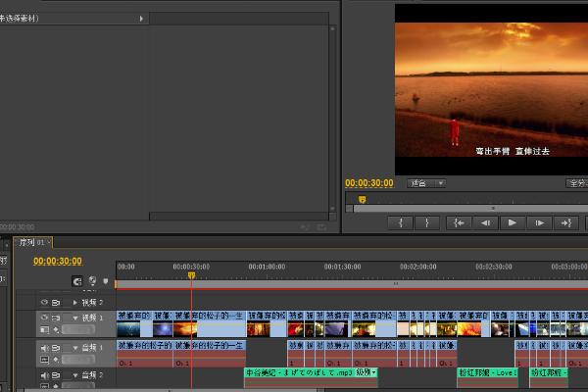
Task: Click the Program monitor zoom scroll bar
Action: (x=470, y=208)
